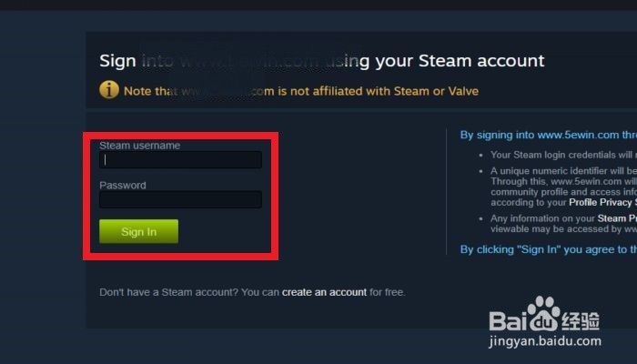Focus the Password input box
637x364 pixels.
pyautogui.click(x=180, y=199)
